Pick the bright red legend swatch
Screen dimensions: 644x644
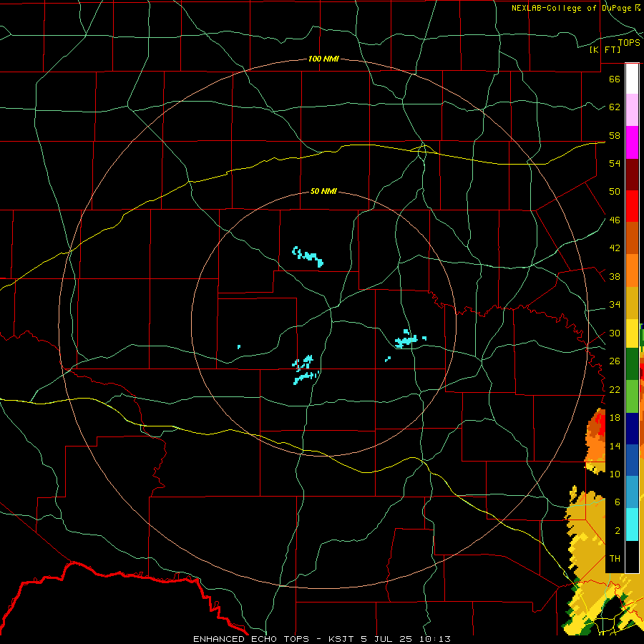[632, 206]
